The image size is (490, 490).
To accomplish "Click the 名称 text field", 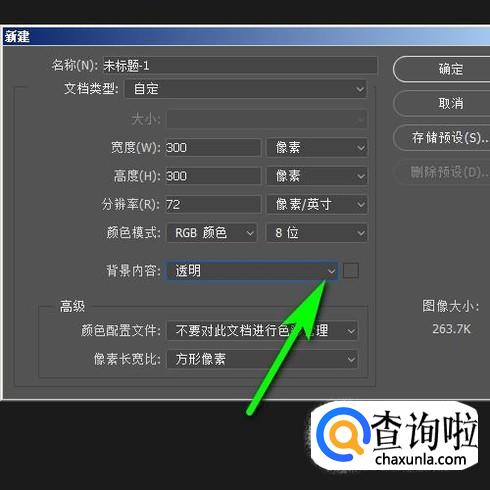I will [x=240, y=65].
